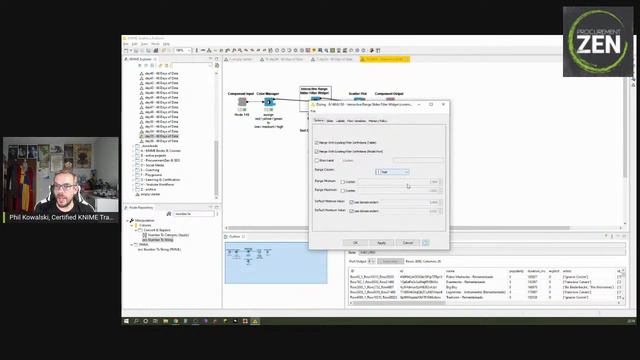Switch to the Flow Variables tab in dialog
The width and height of the screenshot is (640, 360).
(x=356, y=121)
